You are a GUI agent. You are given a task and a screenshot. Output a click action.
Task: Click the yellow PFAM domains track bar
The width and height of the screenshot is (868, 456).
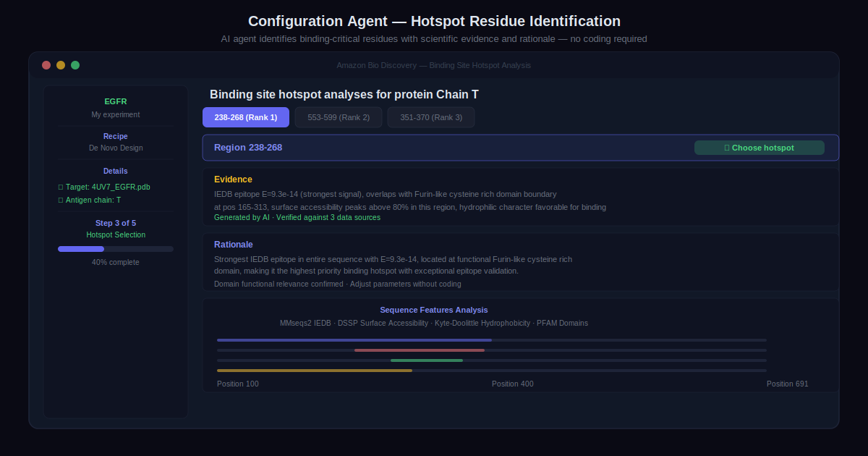click(x=315, y=371)
